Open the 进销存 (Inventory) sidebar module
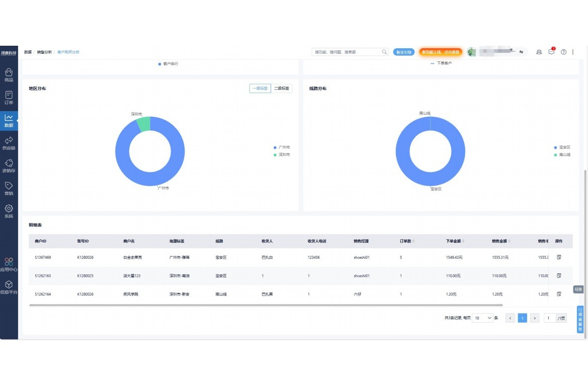The height and width of the screenshot is (386, 588). (9, 166)
